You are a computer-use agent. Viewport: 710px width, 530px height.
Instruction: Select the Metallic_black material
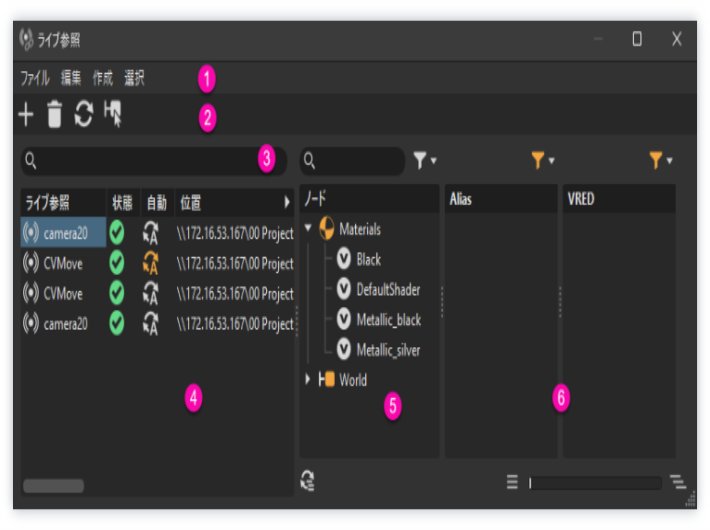click(389, 320)
